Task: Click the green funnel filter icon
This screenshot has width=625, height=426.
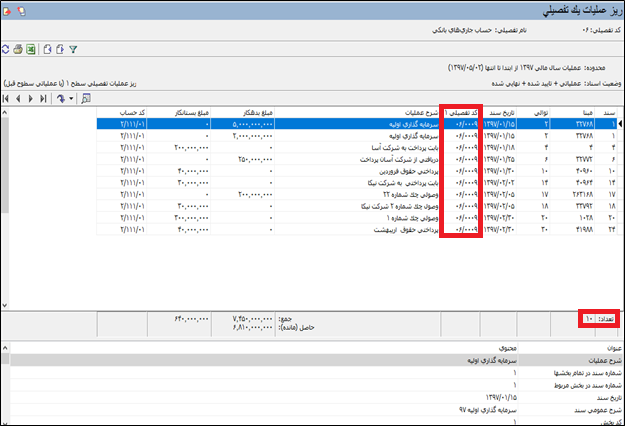Action: pos(73,49)
